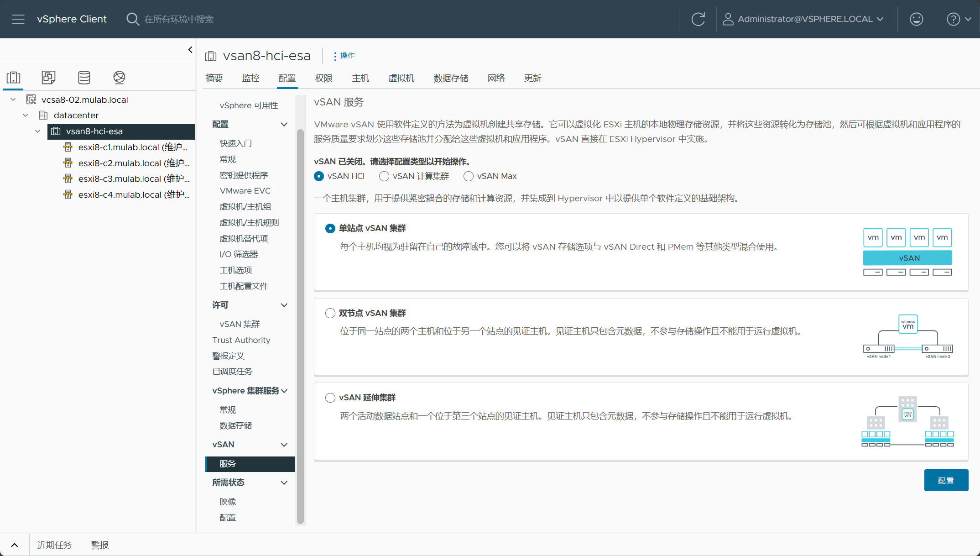Collapse the 所需状态 section
The height and width of the screenshot is (556, 980).
284,483
